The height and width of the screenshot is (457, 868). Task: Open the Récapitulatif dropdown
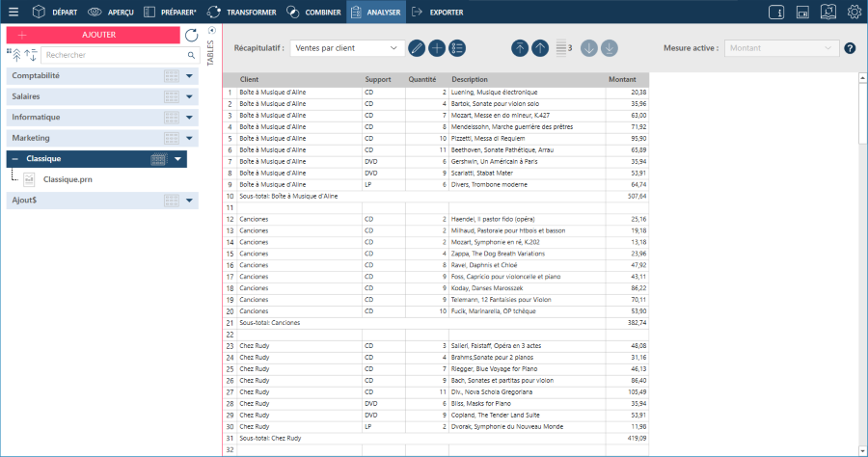[349, 48]
